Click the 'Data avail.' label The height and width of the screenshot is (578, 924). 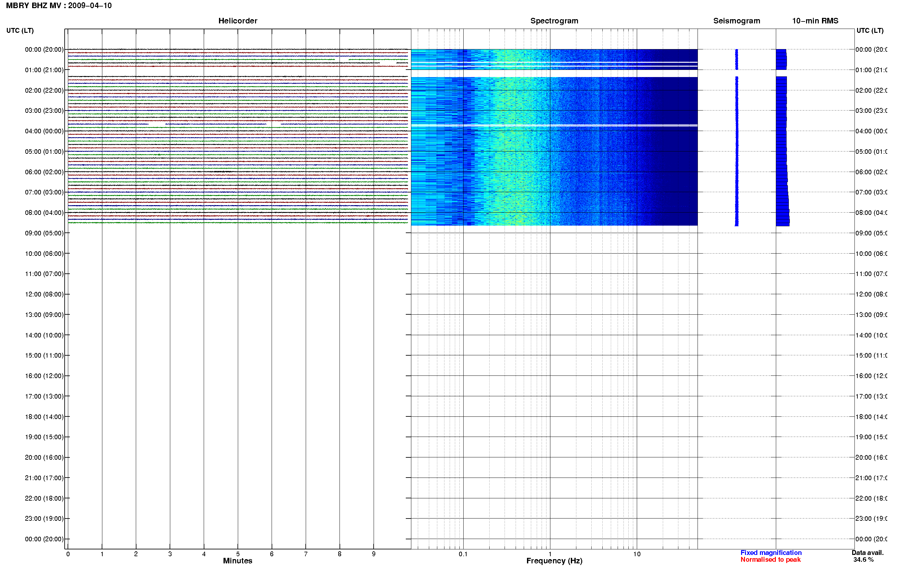(x=867, y=553)
